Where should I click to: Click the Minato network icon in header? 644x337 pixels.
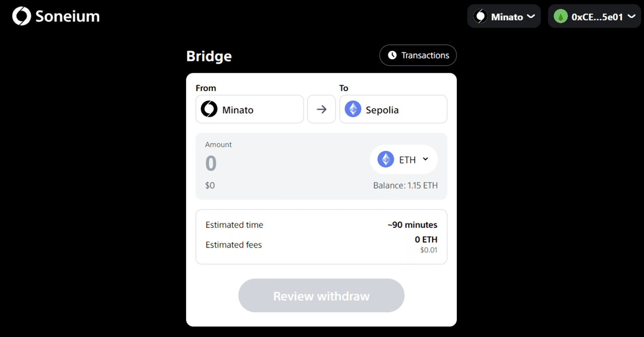coord(480,17)
